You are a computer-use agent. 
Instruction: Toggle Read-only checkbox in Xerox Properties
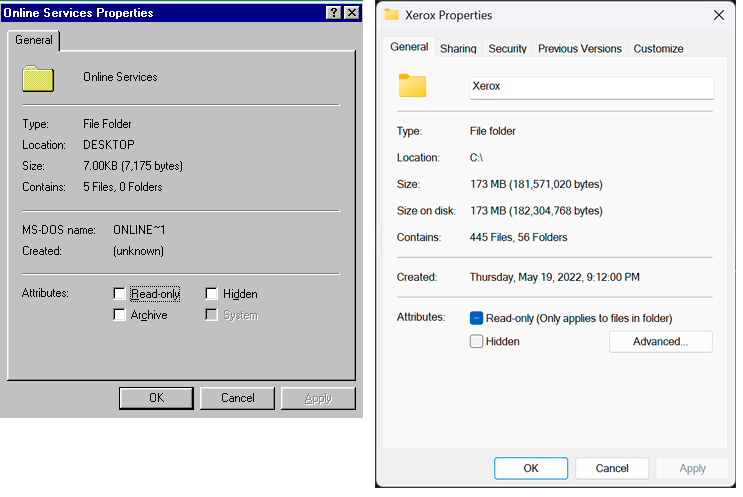pyautogui.click(x=476, y=318)
